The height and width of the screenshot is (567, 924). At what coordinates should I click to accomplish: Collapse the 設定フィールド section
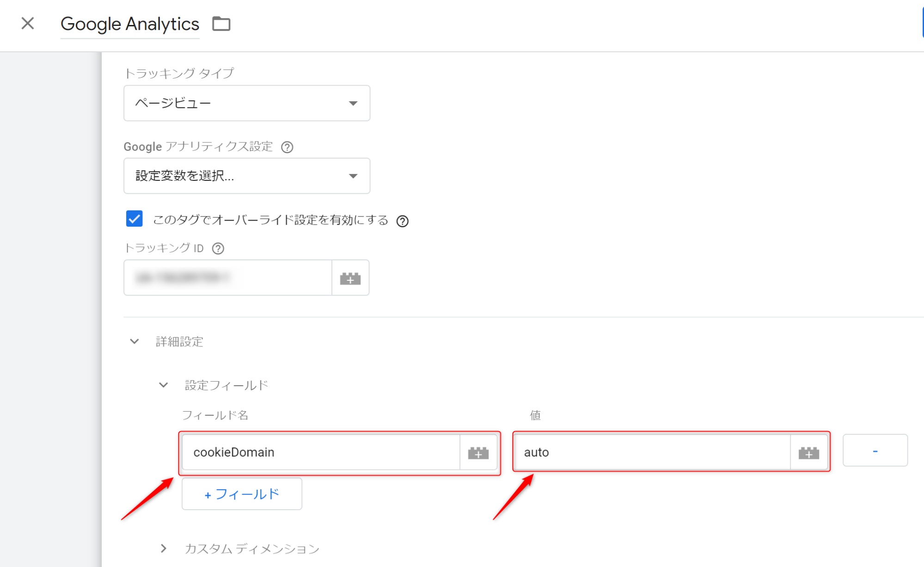164,385
